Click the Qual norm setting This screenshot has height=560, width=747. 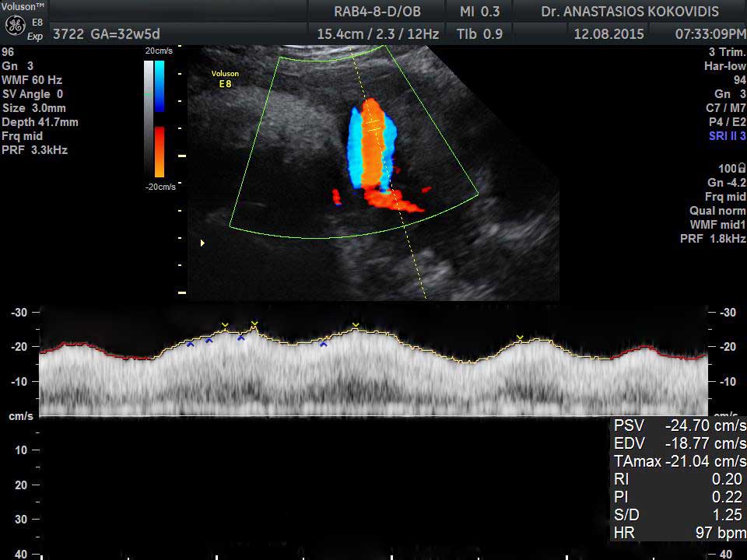717,211
